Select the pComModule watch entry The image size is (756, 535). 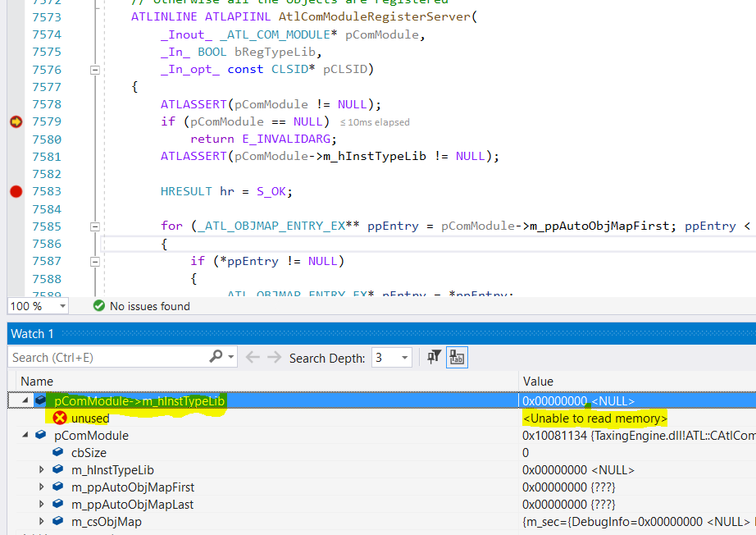[91, 436]
